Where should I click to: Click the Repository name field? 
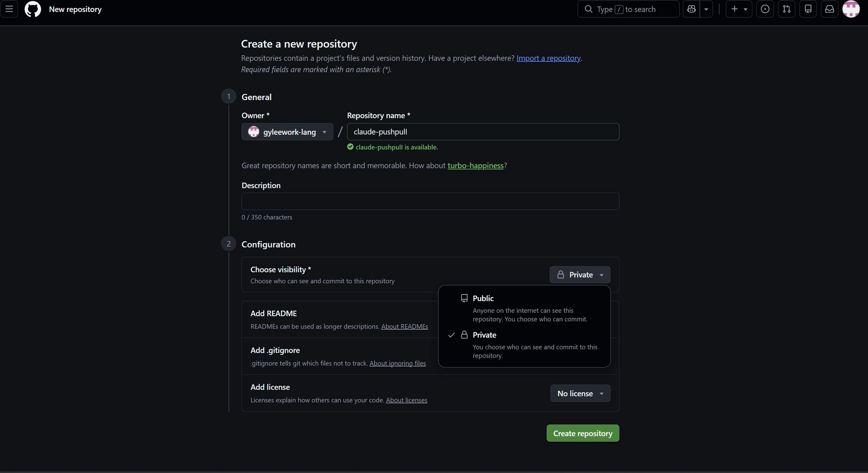[483, 132]
